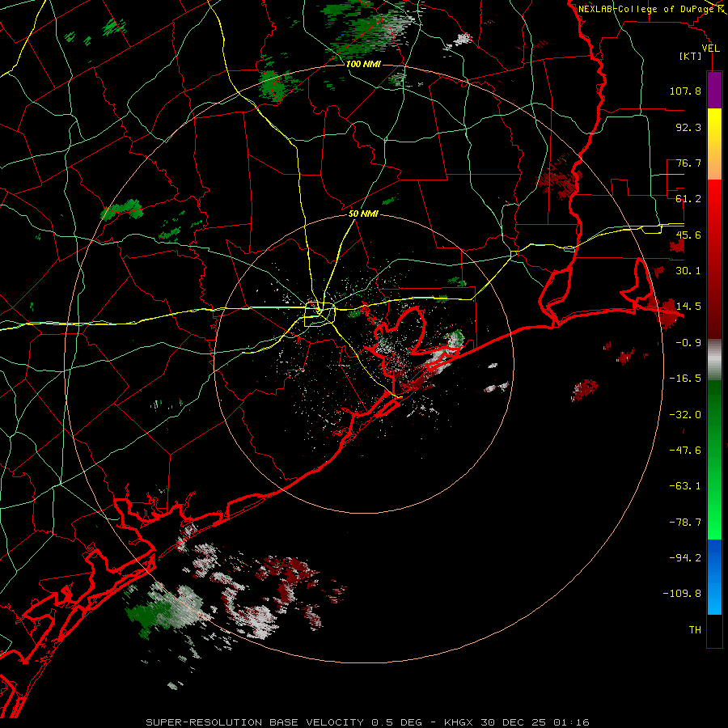728x728 pixels.
Task: Click the 92.3 velocity legend value
Action: [688, 127]
